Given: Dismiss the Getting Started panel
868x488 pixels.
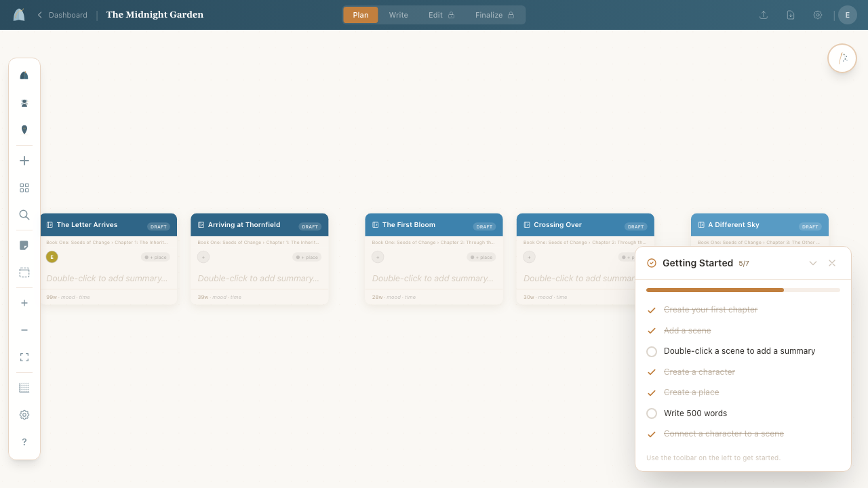Looking at the screenshot, I should (x=832, y=263).
